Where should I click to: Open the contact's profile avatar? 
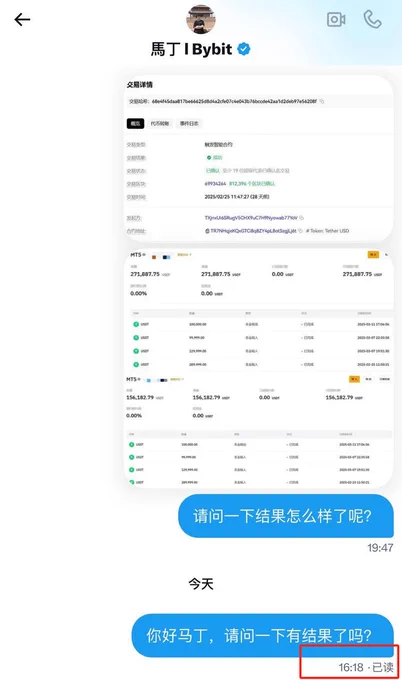(x=201, y=19)
